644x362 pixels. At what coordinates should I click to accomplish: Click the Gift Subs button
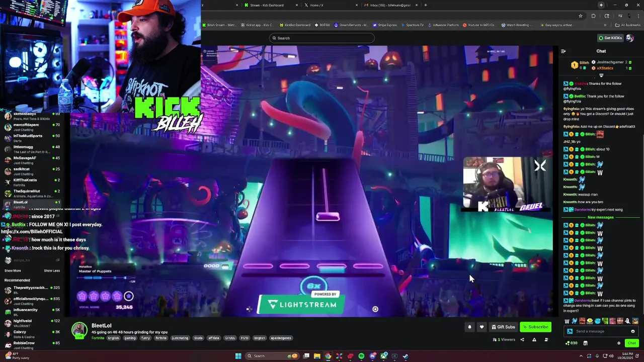click(x=504, y=327)
